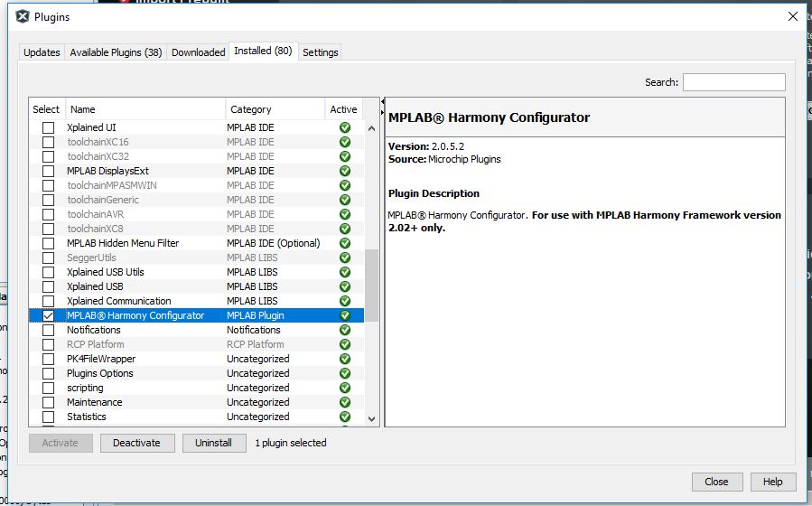Click the active status icon for MPLAB DisplaysExt
The height and width of the screenshot is (506, 812).
coord(345,171)
